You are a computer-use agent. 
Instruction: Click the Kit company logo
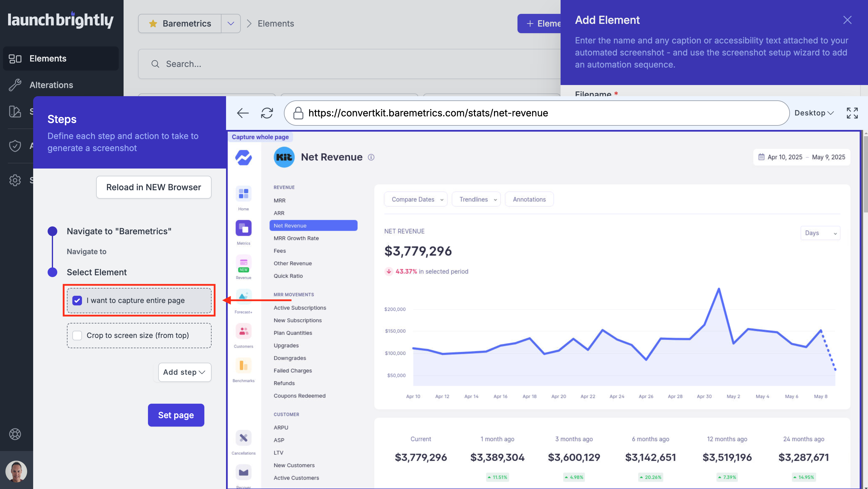tap(284, 157)
